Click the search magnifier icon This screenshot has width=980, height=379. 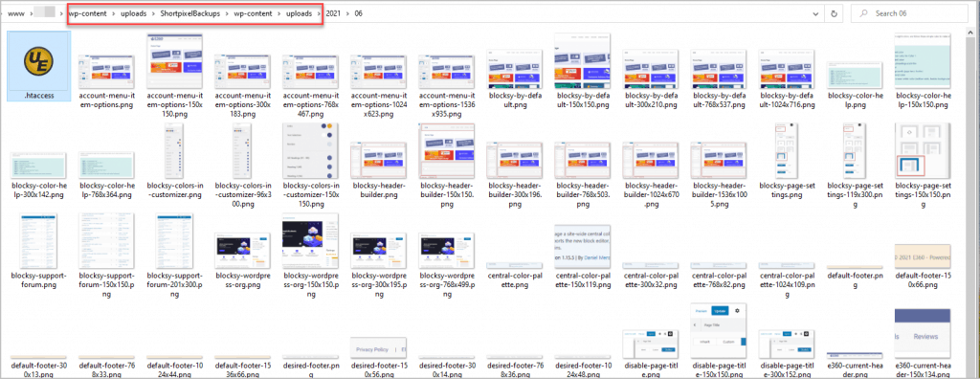pyautogui.click(x=863, y=13)
